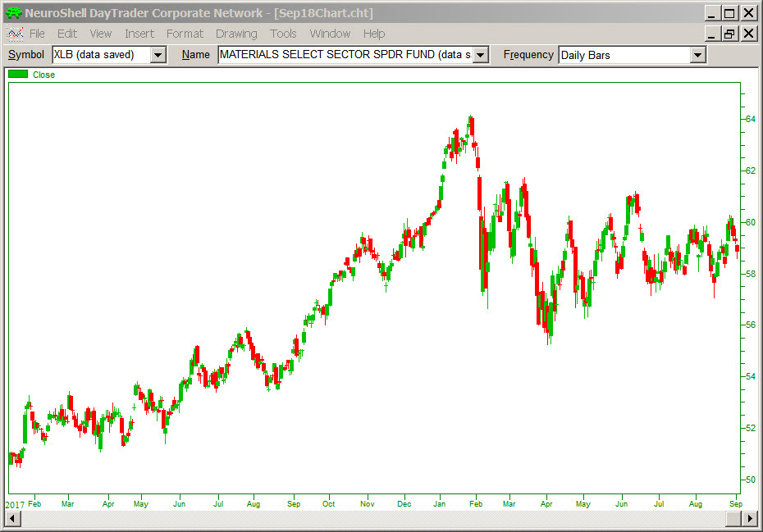This screenshot has height=532, width=763.
Task: Maximize the NeuroShell application window
Action: click(x=729, y=13)
